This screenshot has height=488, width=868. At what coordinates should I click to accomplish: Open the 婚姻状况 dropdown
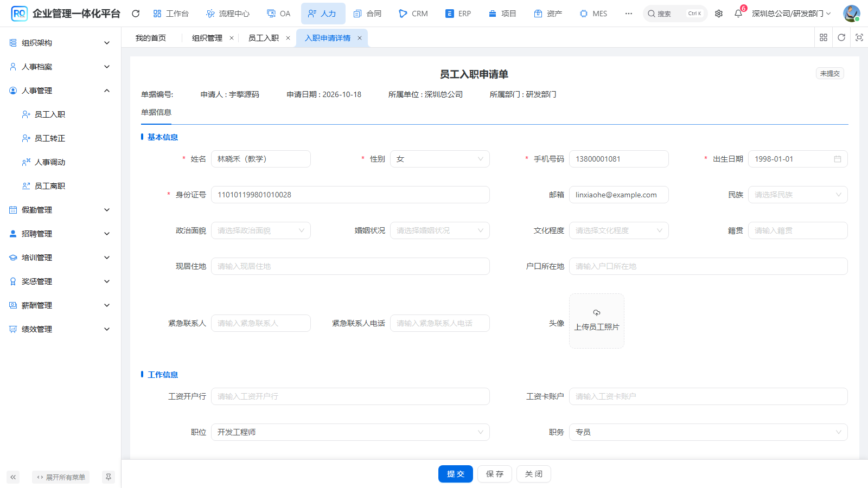coord(440,230)
